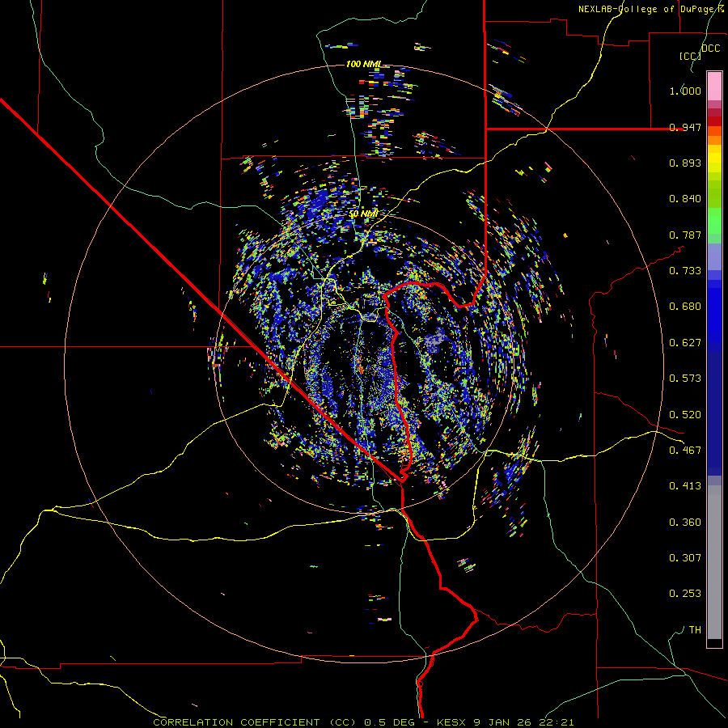The image size is (728, 728).
Task: Select the 0.733 legend value
Action: (685, 271)
